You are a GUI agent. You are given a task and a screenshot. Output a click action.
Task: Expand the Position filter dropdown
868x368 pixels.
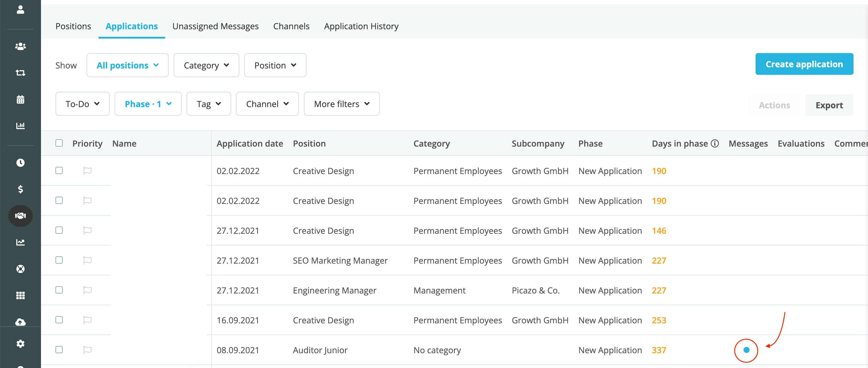[275, 65]
